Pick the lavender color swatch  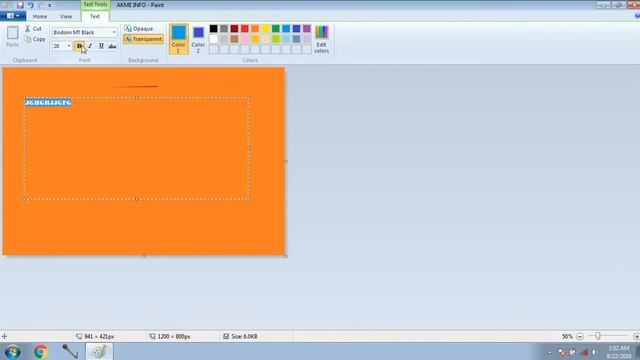click(x=307, y=39)
